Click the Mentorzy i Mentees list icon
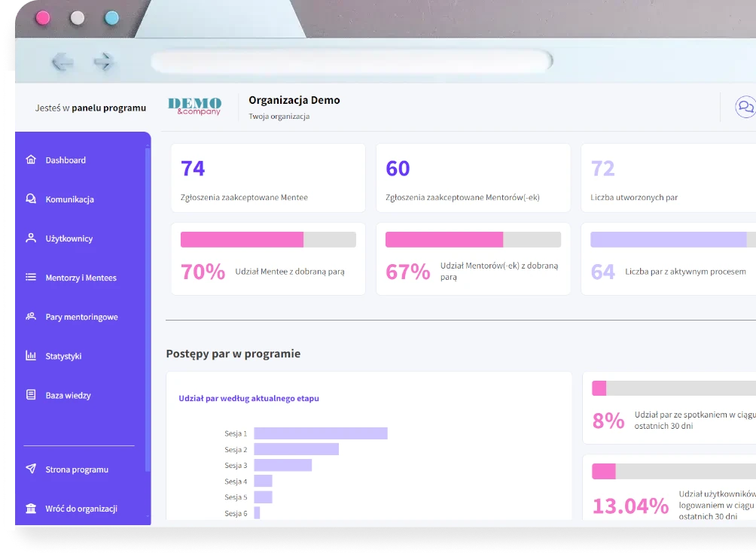Viewport: 756px width, 556px height. (x=31, y=277)
